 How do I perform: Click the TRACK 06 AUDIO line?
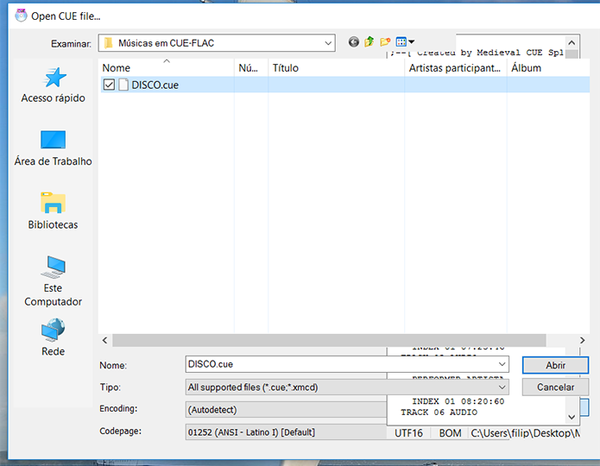[439, 412]
